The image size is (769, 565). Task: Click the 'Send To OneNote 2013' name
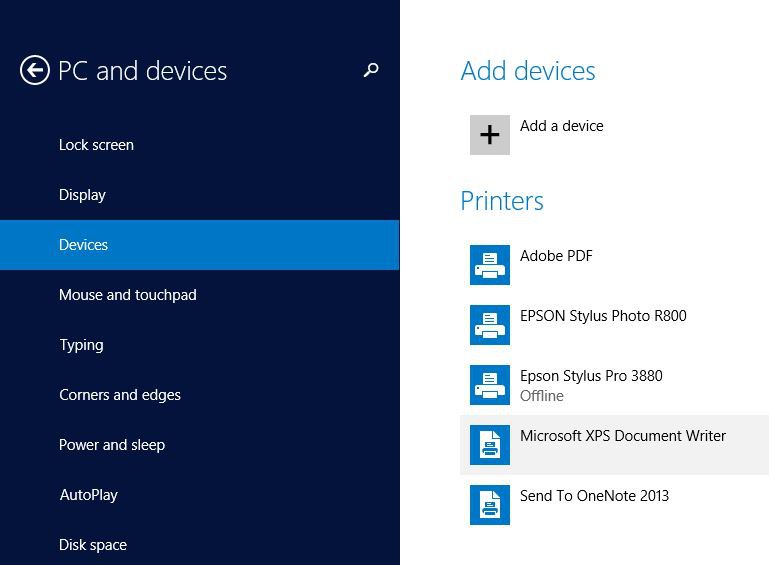(x=594, y=496)
